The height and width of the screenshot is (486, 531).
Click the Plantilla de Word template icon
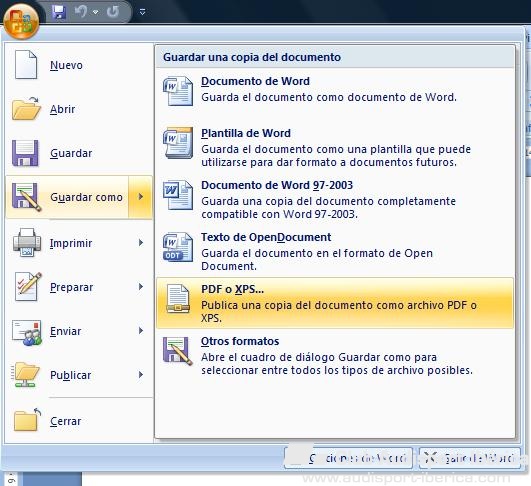(x=178, y=143)
